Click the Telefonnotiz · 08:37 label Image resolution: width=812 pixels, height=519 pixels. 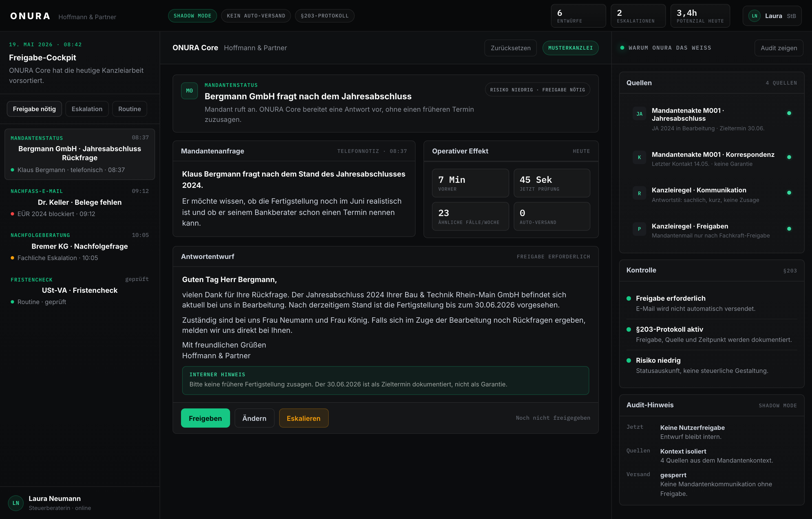tap(372, 151)
